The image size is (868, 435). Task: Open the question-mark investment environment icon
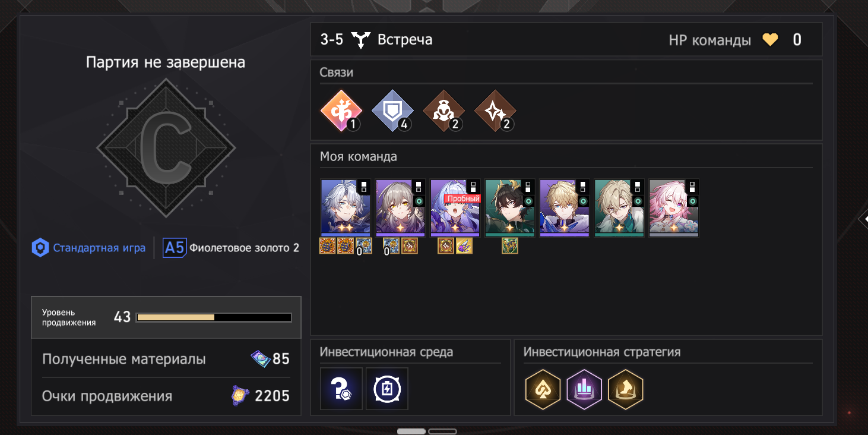[341, 389]
